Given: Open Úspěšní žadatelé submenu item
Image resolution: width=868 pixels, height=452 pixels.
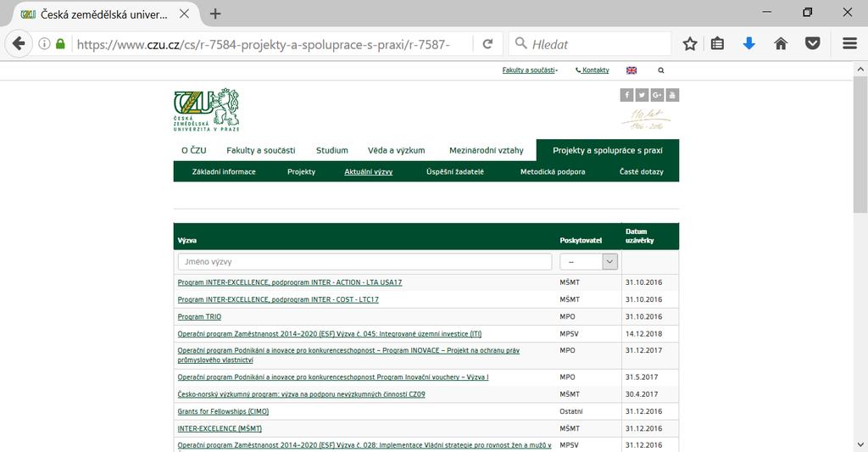Looking at the screenshot, I should coord(455,171).
